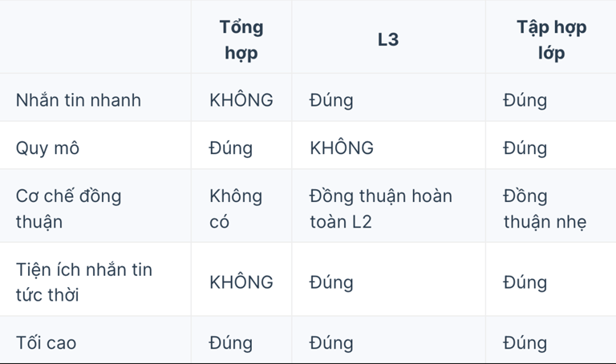This screenshot has width=616, height=364.
Task: Click the 'Không có' cell
Action: click(x=236, y=208)
